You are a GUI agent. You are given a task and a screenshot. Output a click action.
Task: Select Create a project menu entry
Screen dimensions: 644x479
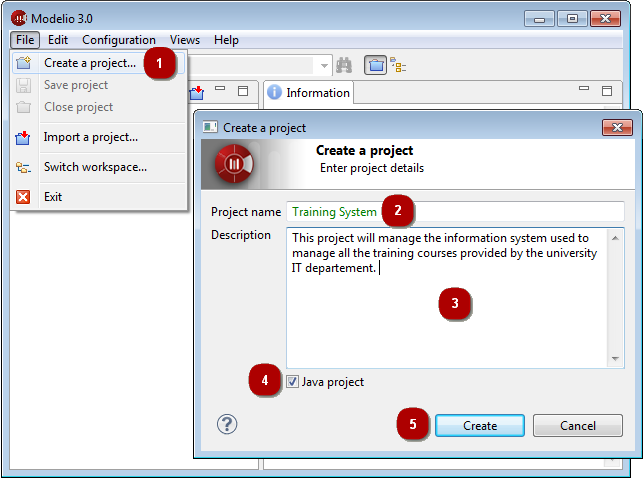tap(90, 63)
